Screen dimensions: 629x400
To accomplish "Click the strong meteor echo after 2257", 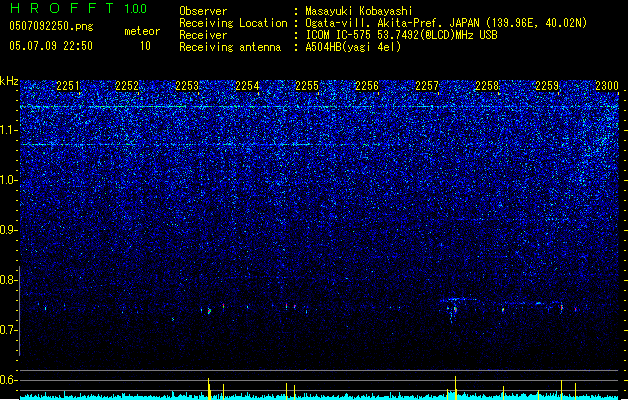I will [x=455, y=310].
